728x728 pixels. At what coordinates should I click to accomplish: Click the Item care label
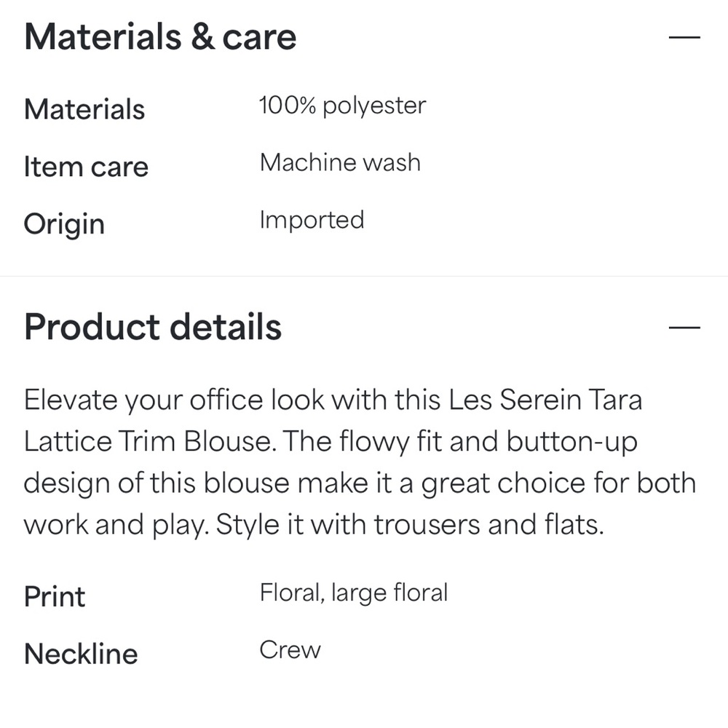(x=86, y=167)
